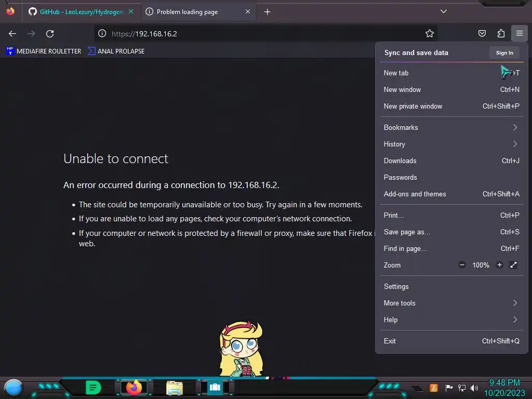
Task: Open Settings from the menu
Action: click(x=451, y=287)
